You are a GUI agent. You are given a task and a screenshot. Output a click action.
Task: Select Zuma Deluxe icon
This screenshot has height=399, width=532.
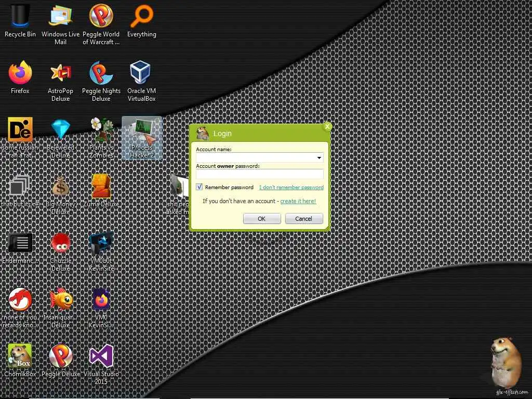101,191
